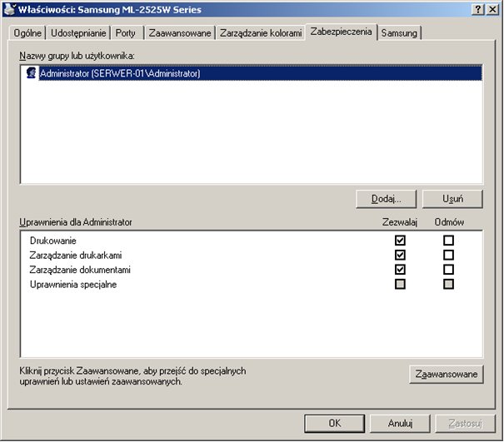Open the Udostępnianie tab

[78, 33]
